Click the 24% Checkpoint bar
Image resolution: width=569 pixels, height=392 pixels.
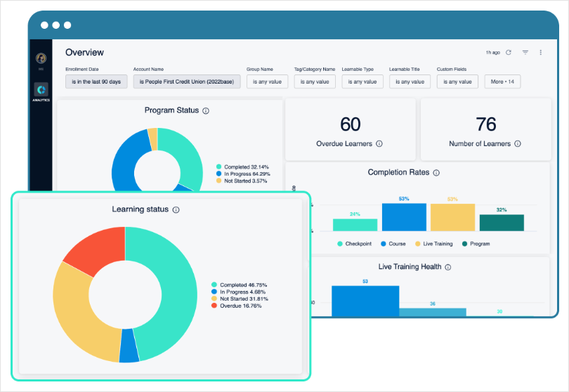point(355,225)
